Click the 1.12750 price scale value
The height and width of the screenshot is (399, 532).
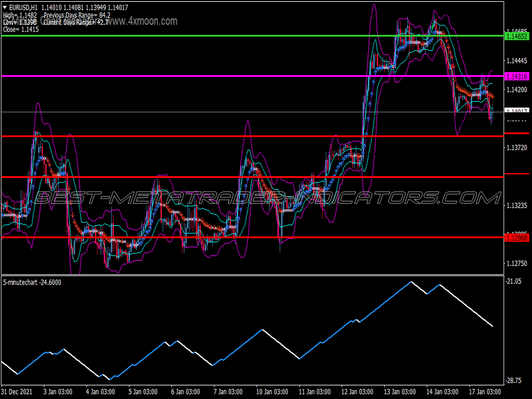[517, 263]
